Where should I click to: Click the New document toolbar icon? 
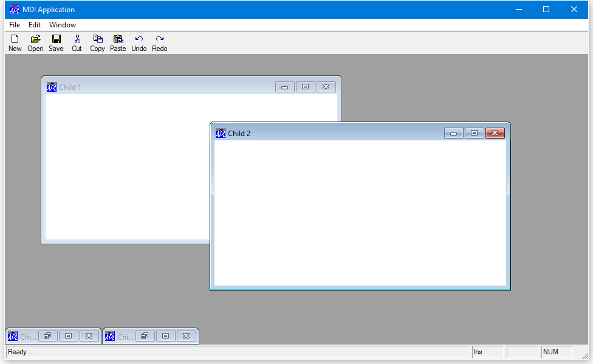[15, 43]
